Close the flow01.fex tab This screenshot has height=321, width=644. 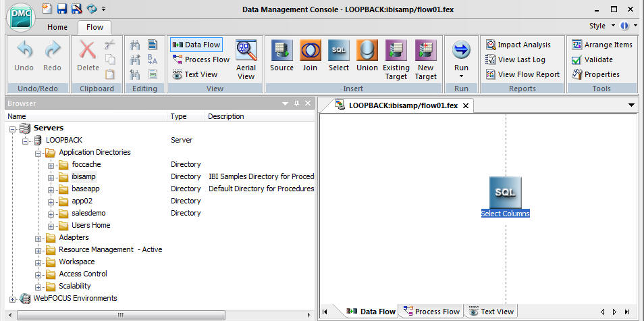(466, 105)
